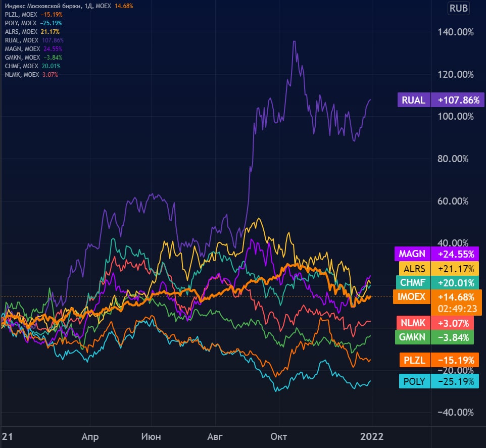Click the 02:49:23 countdown timer
The width and height of the screenshot is (486, 448).
(457, 309)
